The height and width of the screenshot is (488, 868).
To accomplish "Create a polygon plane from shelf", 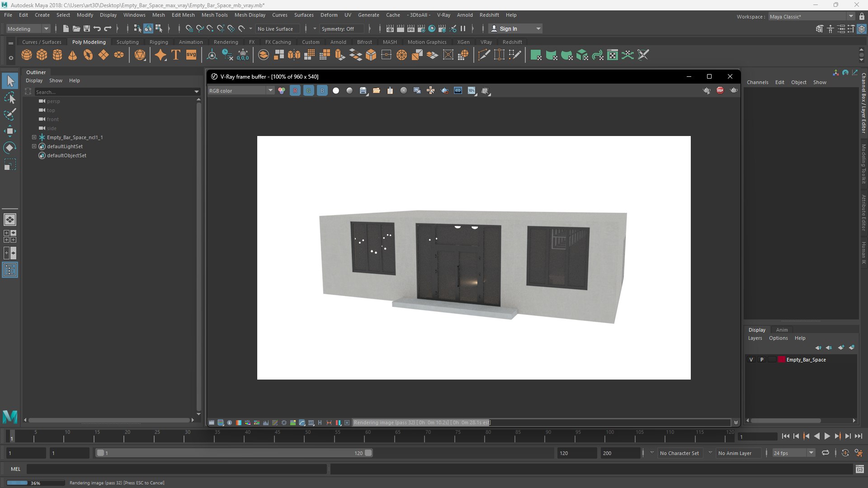I will click(x=103, y=55).
